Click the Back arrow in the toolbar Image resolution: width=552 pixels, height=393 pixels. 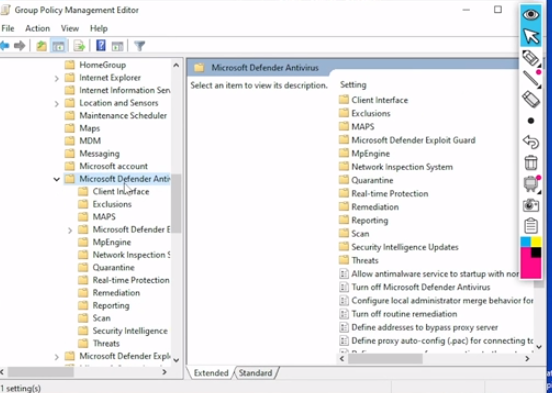(4, 46)
